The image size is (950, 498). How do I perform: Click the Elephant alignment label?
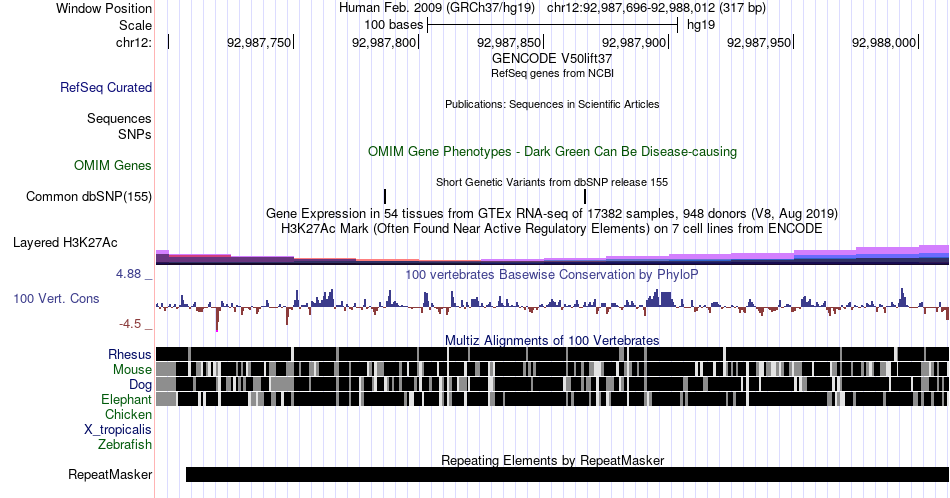coord(126,399)
